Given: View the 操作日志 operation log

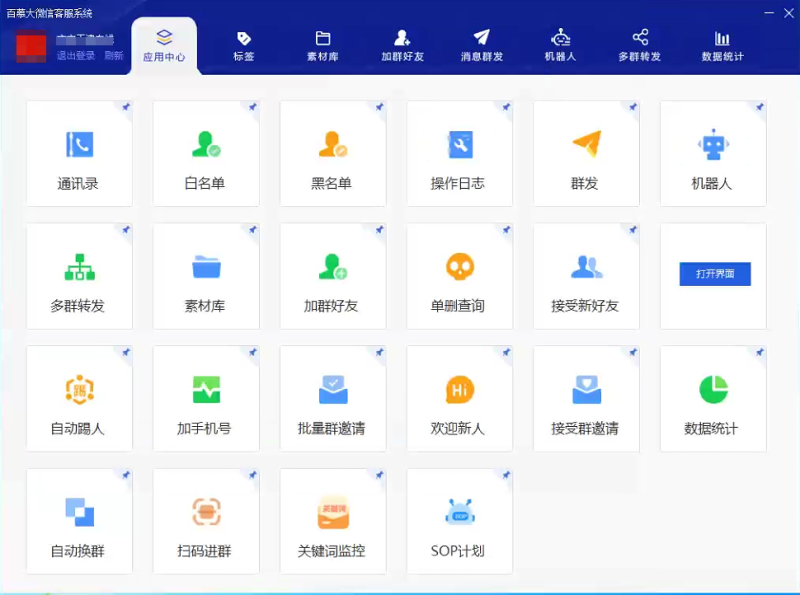Looking at the screenshot, I should pos(459,152).
